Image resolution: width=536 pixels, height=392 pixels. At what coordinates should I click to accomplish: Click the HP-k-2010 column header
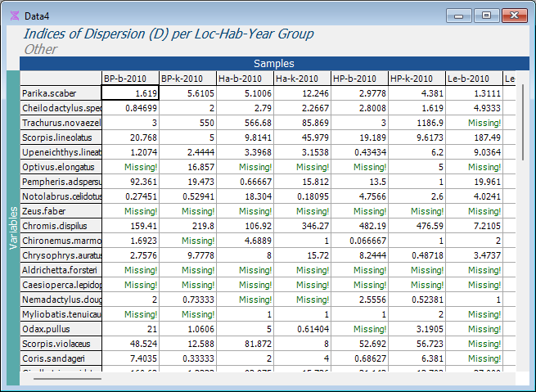pos(417,79)
